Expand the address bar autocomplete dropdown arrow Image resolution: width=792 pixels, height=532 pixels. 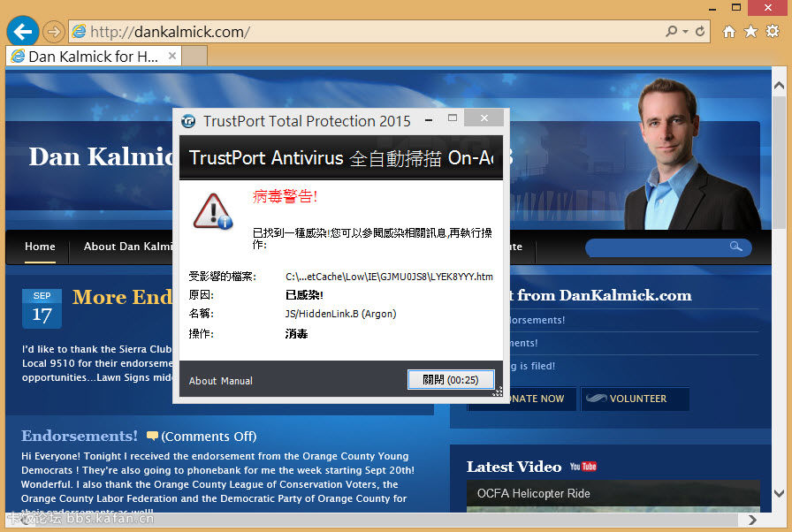686,32
